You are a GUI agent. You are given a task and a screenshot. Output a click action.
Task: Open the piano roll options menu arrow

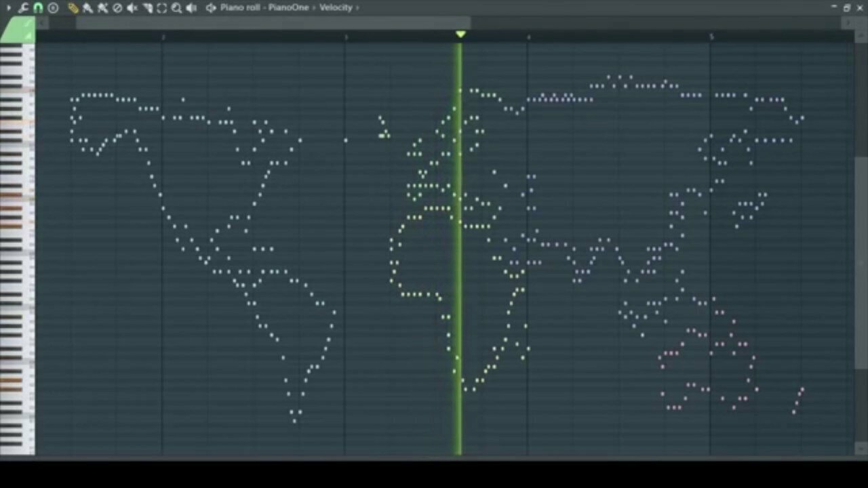click(x=9, y=7)
